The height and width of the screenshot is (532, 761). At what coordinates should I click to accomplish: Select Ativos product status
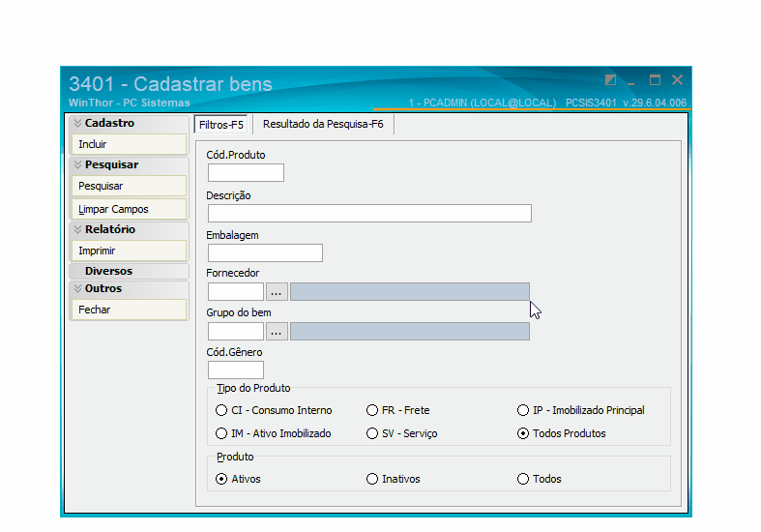tap(238, 479)
